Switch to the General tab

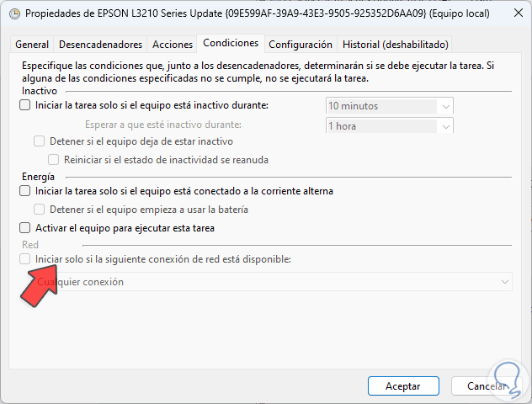(32, 45)
